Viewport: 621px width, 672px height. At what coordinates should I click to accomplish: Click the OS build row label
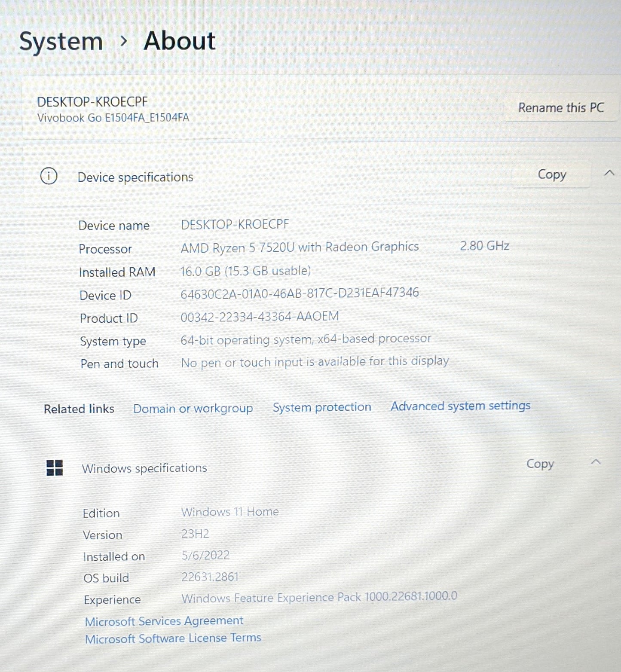coord(106,578)
